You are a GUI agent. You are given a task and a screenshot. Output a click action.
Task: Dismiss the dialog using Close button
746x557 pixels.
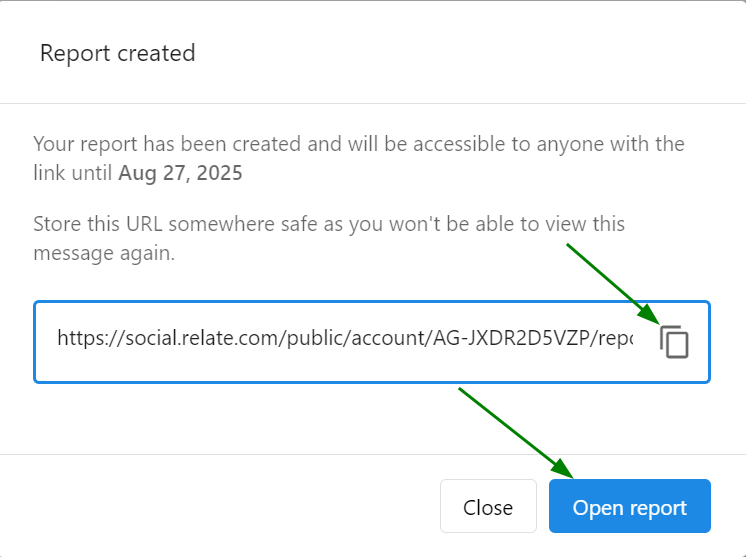click(x=488, y=506)
